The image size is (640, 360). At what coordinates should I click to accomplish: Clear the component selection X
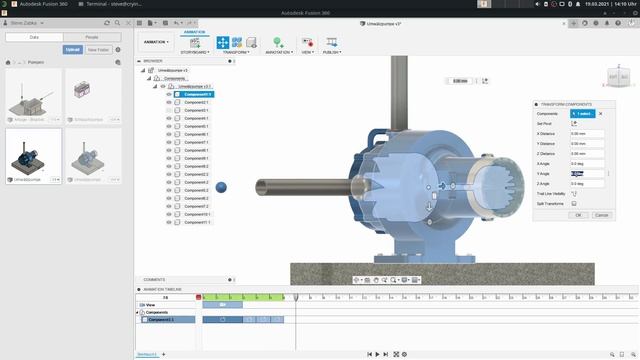600,114
